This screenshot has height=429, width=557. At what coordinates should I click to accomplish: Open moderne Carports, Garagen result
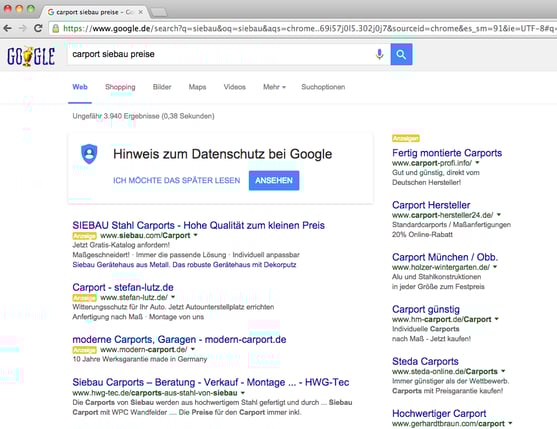point(179,339)
